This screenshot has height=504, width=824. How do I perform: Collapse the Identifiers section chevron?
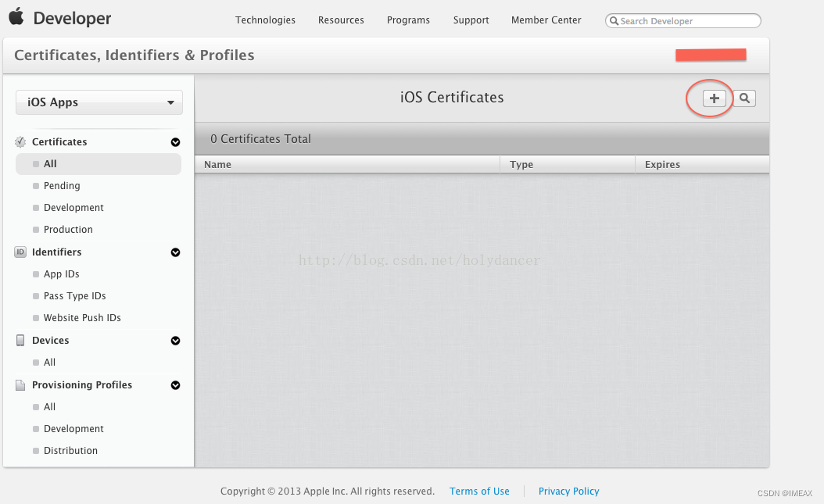tap(176, 252)
